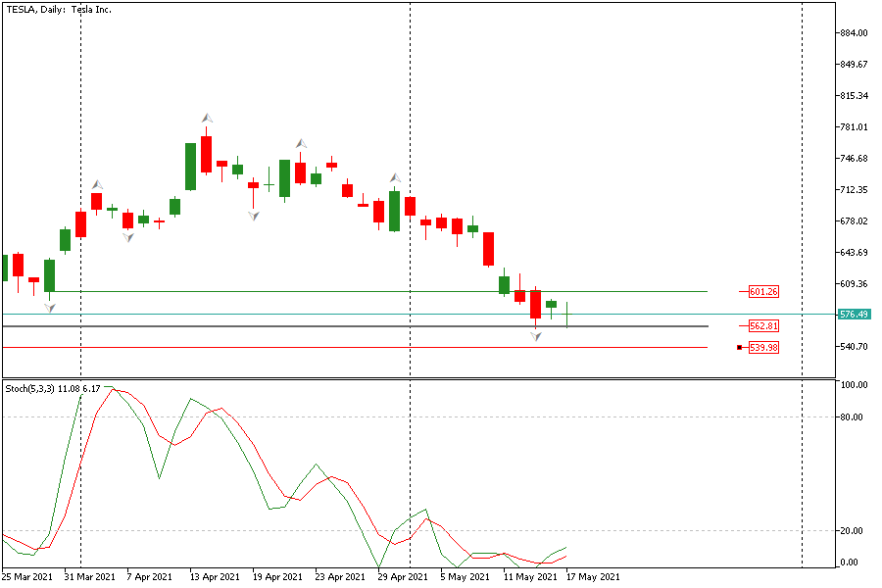
Task: Click the up fractal arrow above the 781 peak candle
Action: 208,118
